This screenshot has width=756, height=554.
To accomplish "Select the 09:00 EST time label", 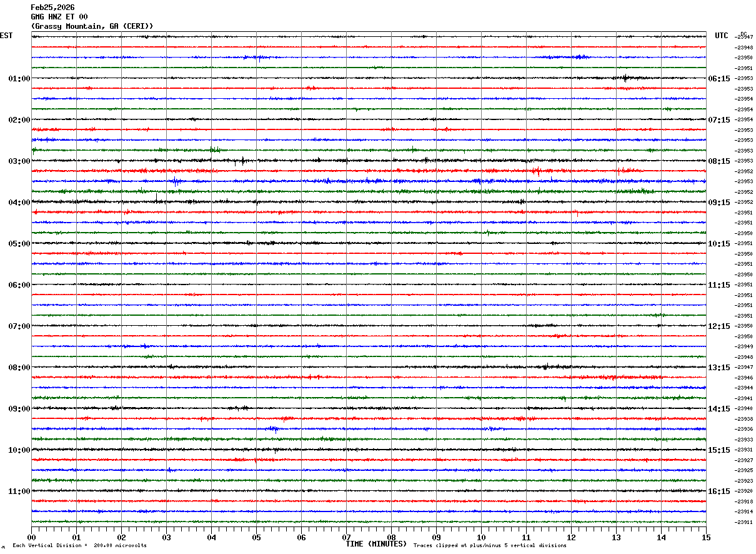I will coord(19,409).
